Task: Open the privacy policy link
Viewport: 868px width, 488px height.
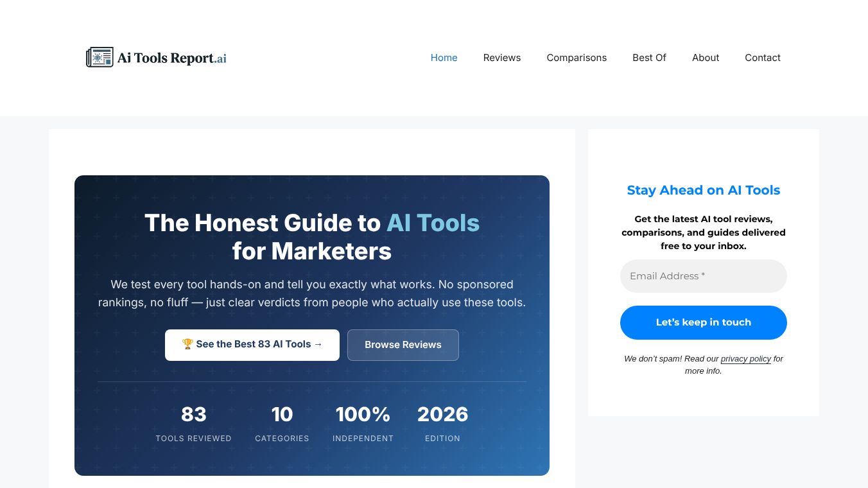Action: pyautogui.click(x=746, y=359)
